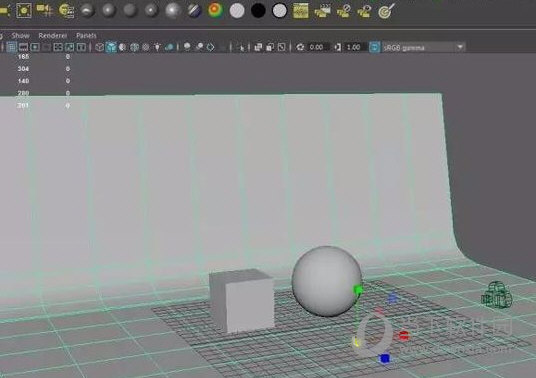Click the gamma reset icon
Screen dimensions: 536x378
pos(337,47)
